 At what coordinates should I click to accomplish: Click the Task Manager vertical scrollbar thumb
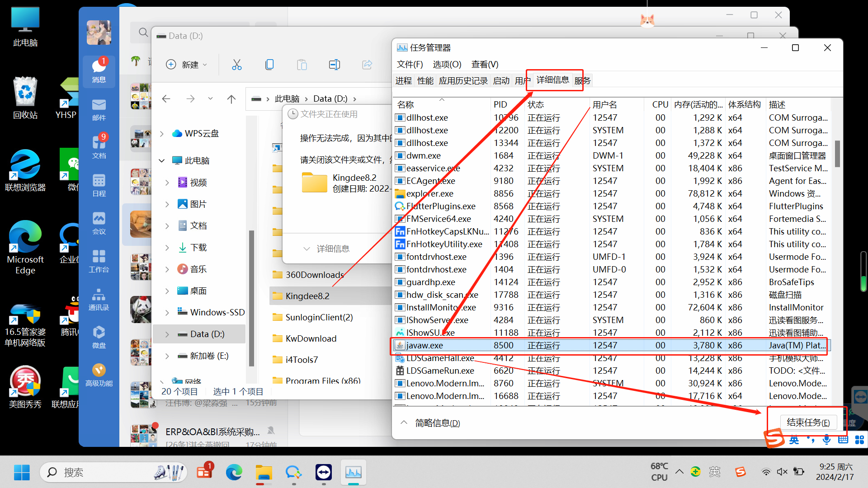837,154
